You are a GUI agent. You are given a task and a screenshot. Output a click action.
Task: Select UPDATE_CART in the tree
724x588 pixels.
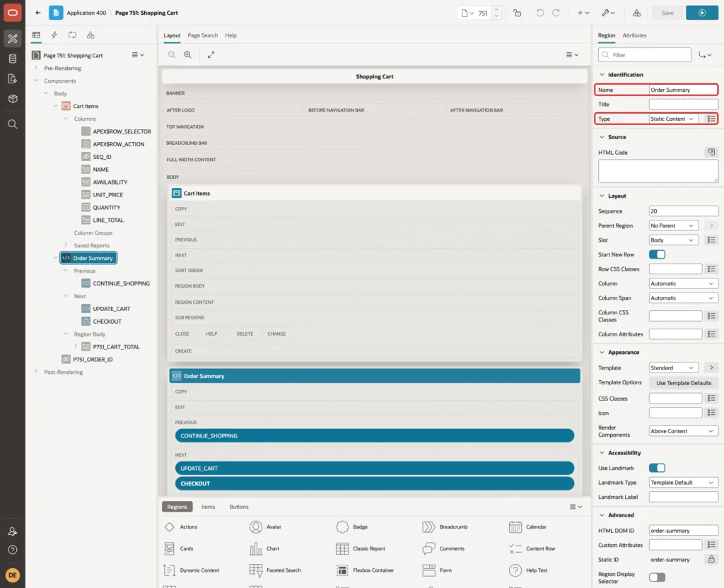coord(111,309)
